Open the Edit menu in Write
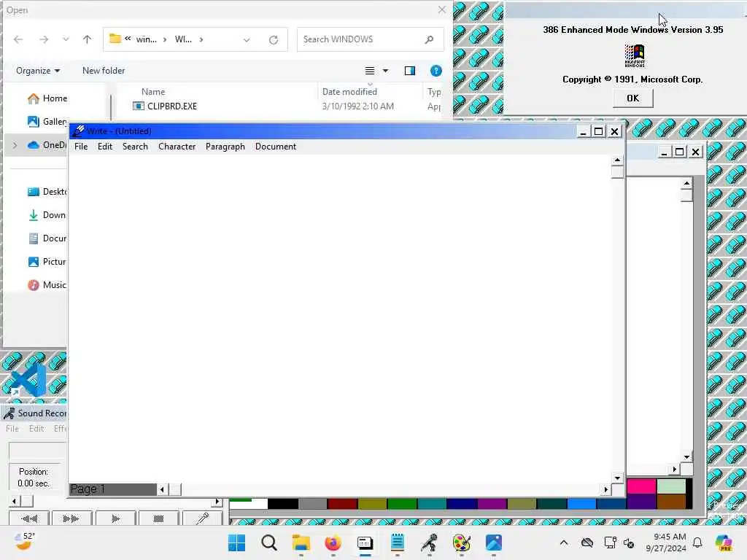The width and height of the screenshot is (747, 560). pos(105,147)
